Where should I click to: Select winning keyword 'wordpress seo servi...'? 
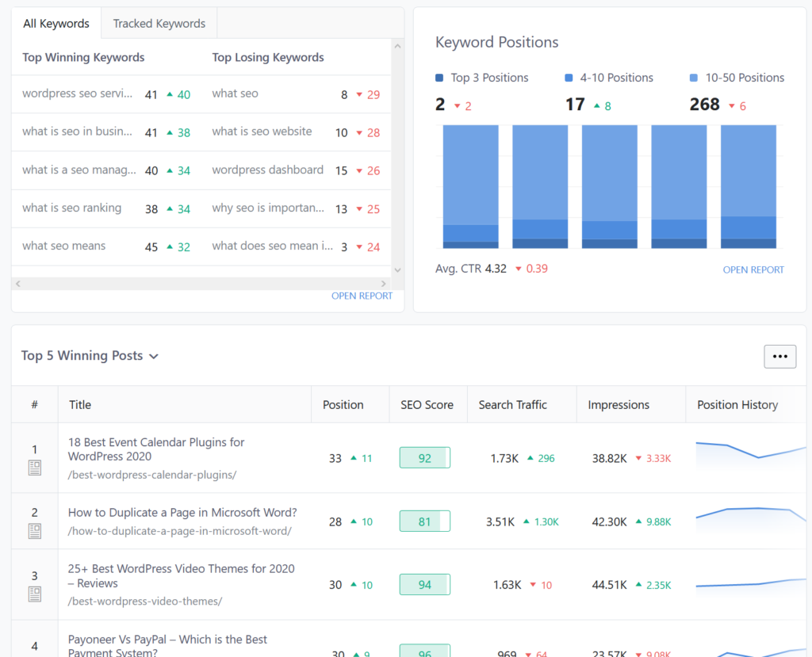(77, 94)
